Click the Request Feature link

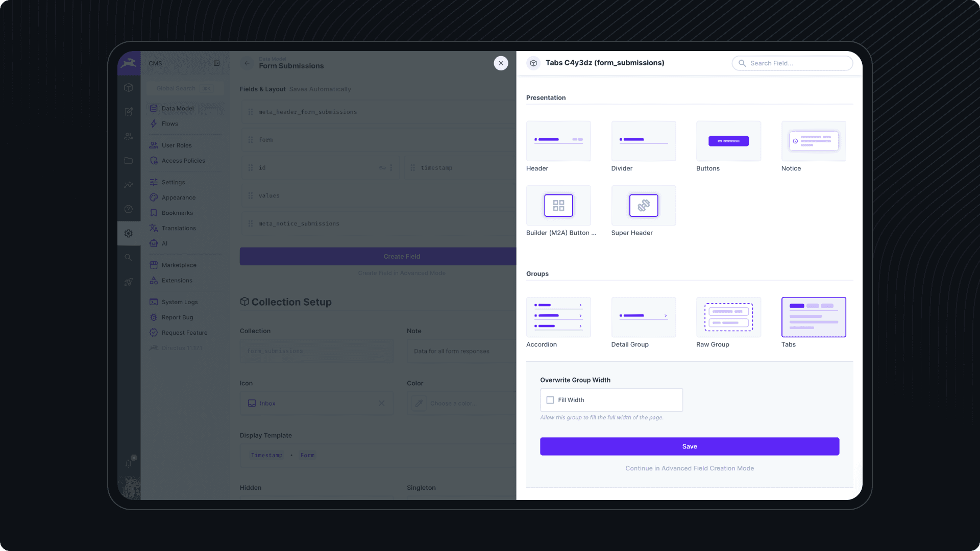(x=186, y=333)
